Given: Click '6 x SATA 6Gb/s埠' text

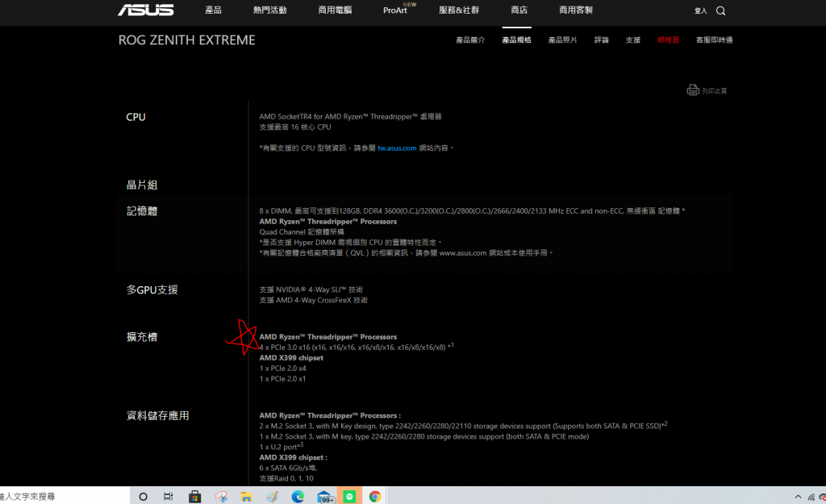Looking at the screenshot, I should [x=288, y=468].
